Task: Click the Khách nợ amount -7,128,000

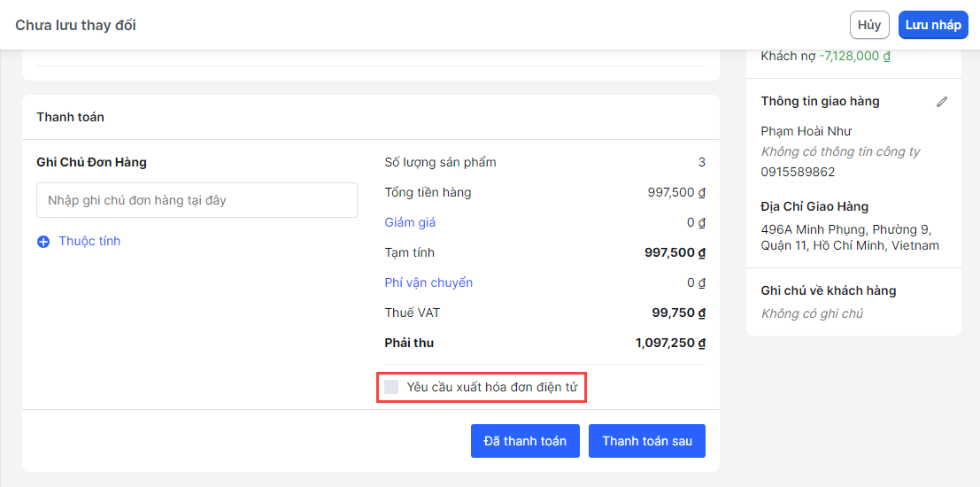Action: pos(854,56)
